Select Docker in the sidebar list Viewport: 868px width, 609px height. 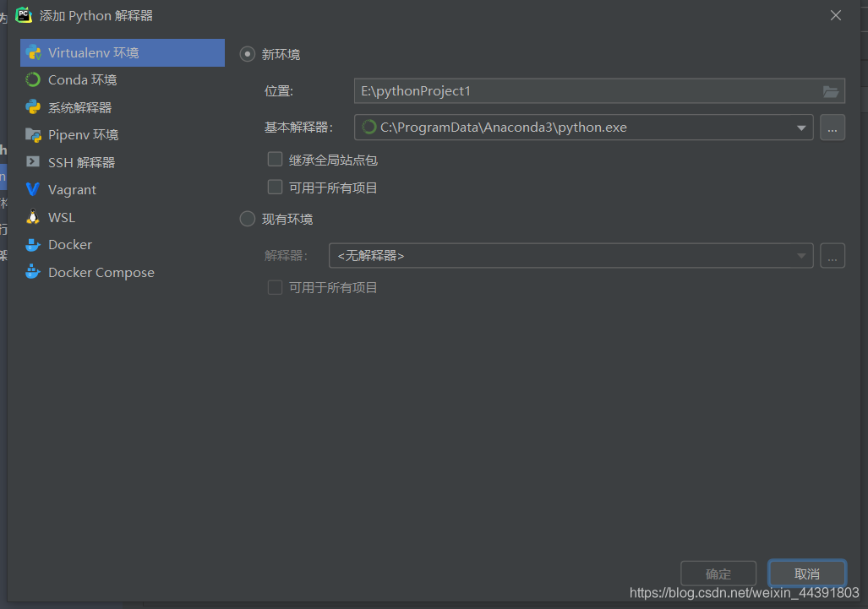pyautogui.click(x=123, y=244)
